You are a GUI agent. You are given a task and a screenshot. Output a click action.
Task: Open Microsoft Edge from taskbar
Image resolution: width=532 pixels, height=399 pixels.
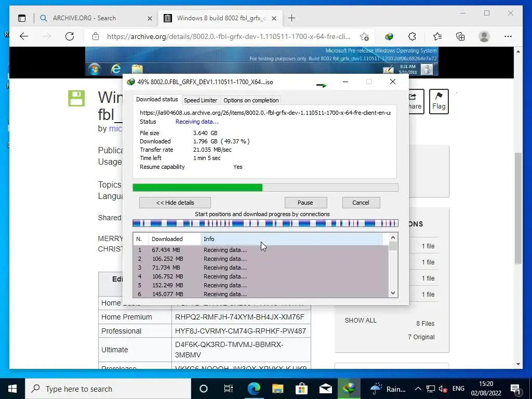point(254,389)
